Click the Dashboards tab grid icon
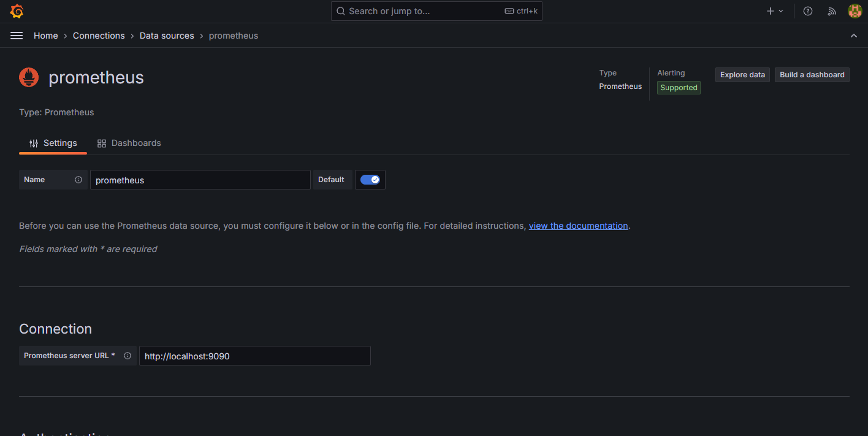 pos(102,143)
